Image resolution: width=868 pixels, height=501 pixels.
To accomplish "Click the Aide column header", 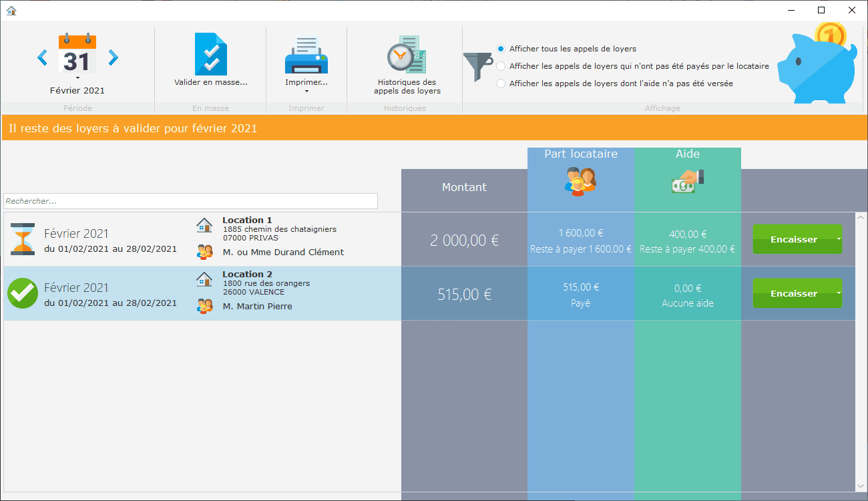I will click(688, 154).
